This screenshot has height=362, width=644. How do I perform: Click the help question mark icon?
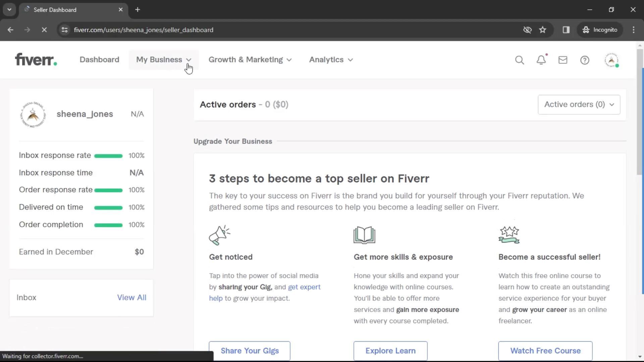coord(584,60)
